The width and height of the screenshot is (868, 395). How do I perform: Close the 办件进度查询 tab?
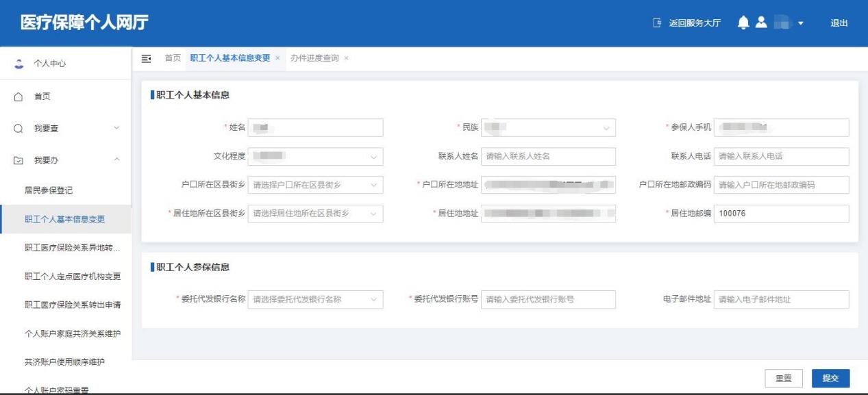(x=346, y=58)
